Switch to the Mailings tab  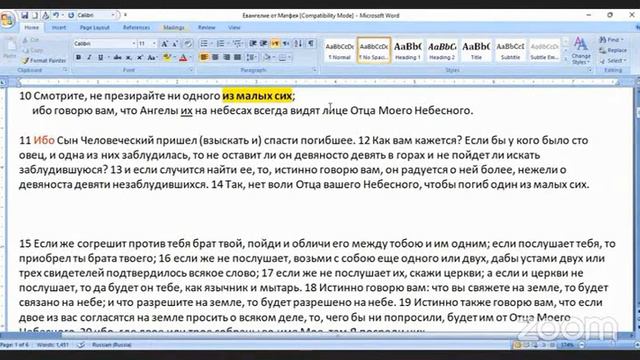tap(174, 28)
